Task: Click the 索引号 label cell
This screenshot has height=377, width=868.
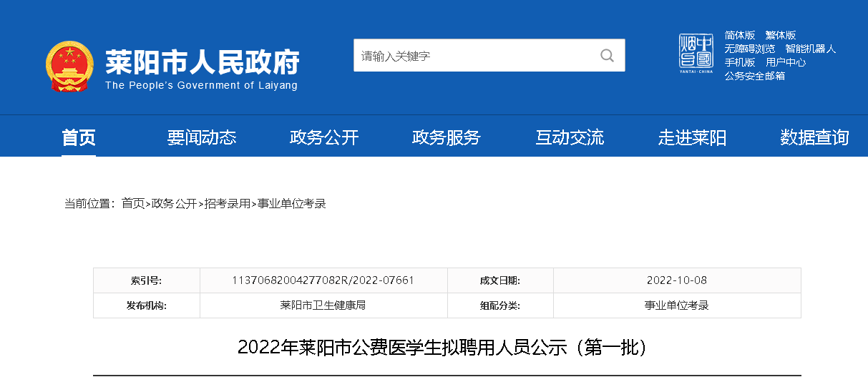Action: 146,280
